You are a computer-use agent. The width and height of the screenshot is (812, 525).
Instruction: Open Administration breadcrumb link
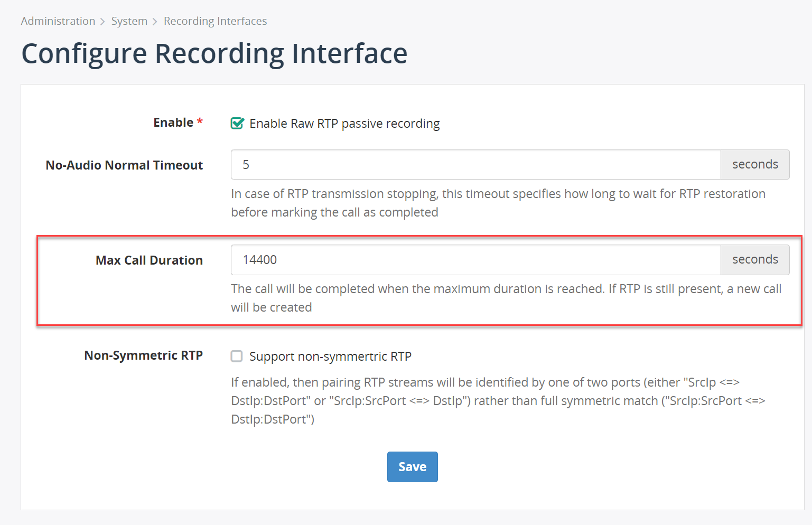click(x=58, y=21)
